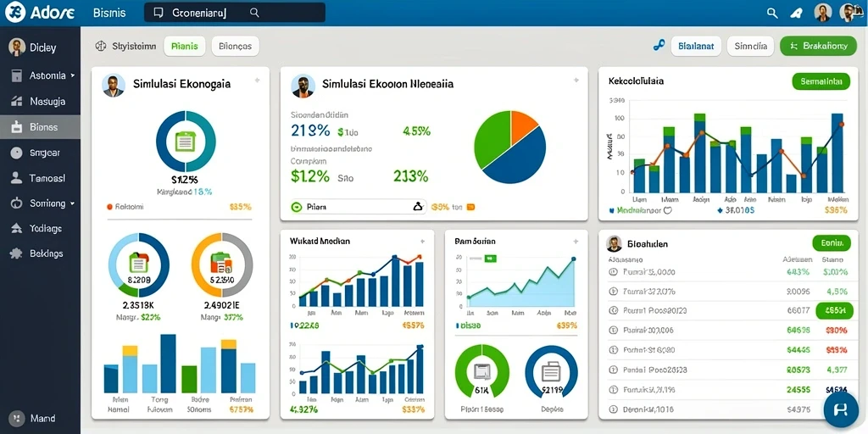The width and height of the screenshot is (868, 434).
Task: Click the rocket icon in header
Action: 797,13
